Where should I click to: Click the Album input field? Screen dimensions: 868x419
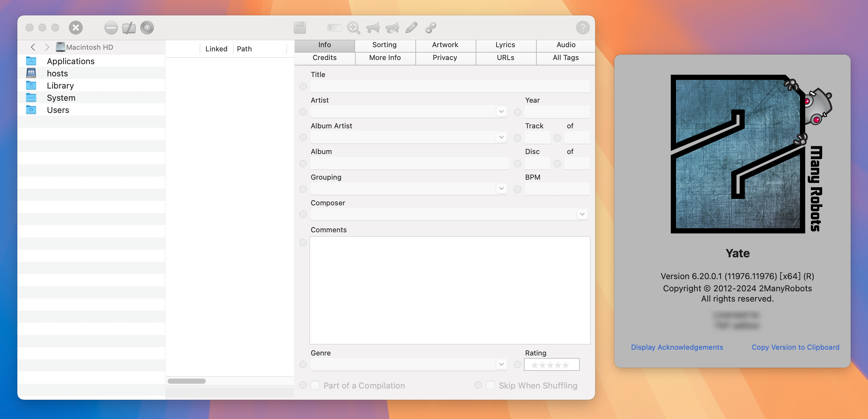pos(409,163)
